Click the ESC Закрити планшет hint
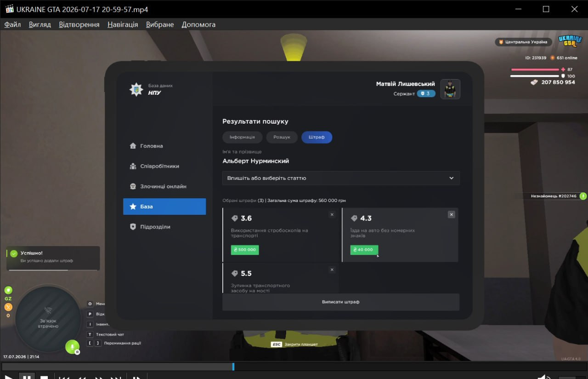This screenshot has height=379, width=588. click(294, 344)
